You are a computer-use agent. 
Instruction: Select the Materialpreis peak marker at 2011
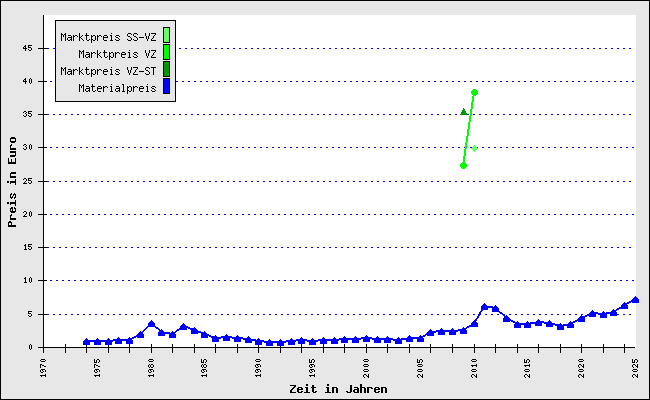pyautogui.click(x=485, y=307)
